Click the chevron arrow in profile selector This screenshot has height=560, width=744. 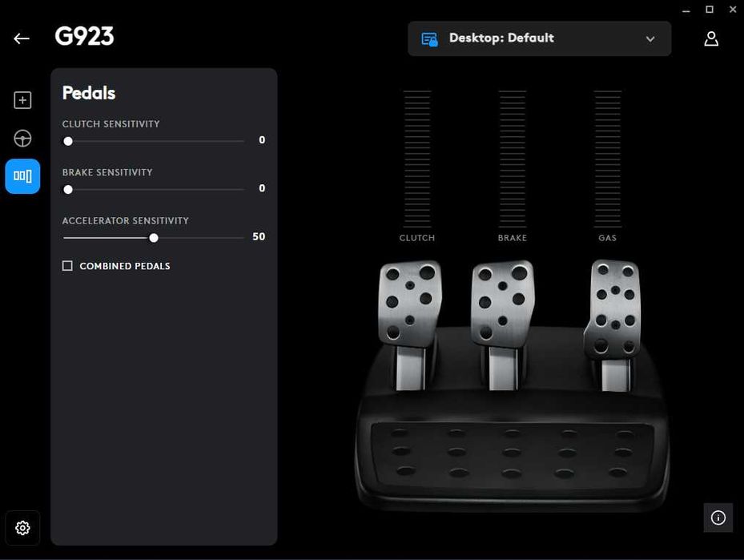pyautogui.click(x=650, y=39)
